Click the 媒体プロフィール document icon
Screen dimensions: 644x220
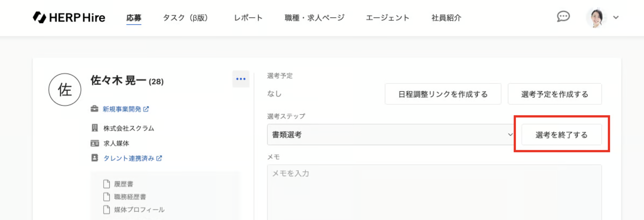click(107, 210)
